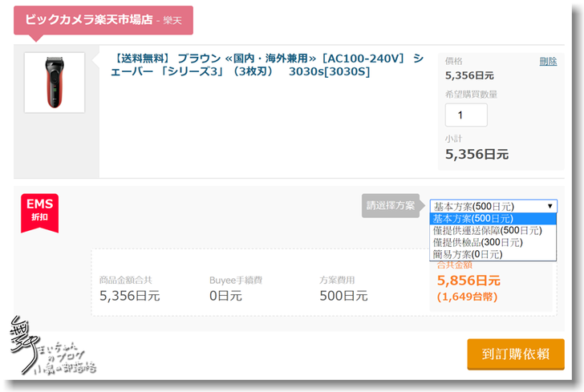This screenshot has width=584, height=392.
Task: Click the plan combo box showing 基本方案
Action: click(491, 206)
